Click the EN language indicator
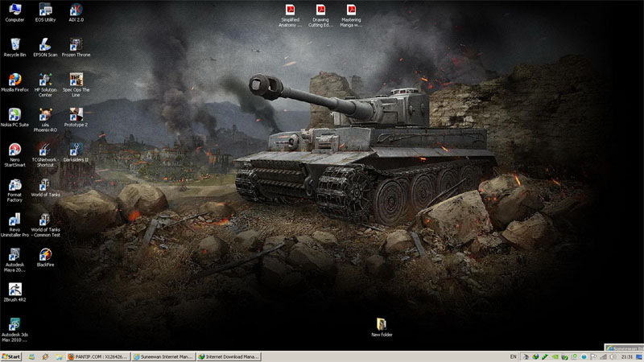Viewport: 644px width, 362px height. click(514, 356)
